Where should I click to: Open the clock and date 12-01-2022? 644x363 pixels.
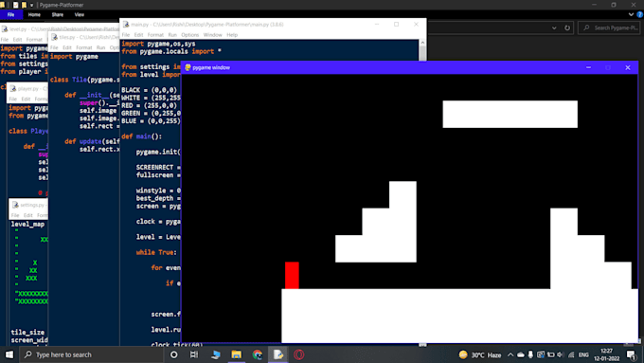[607, 354]
